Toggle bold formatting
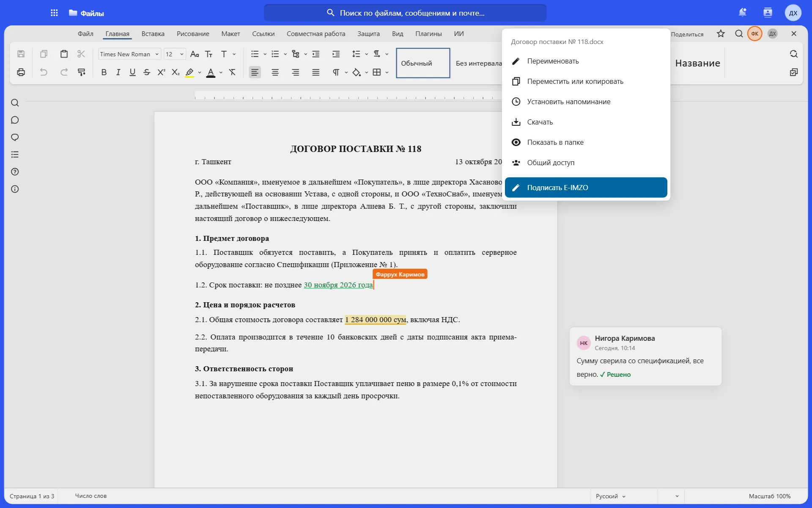This screenshot has height=508, width=812. click(x=104, y=72)
